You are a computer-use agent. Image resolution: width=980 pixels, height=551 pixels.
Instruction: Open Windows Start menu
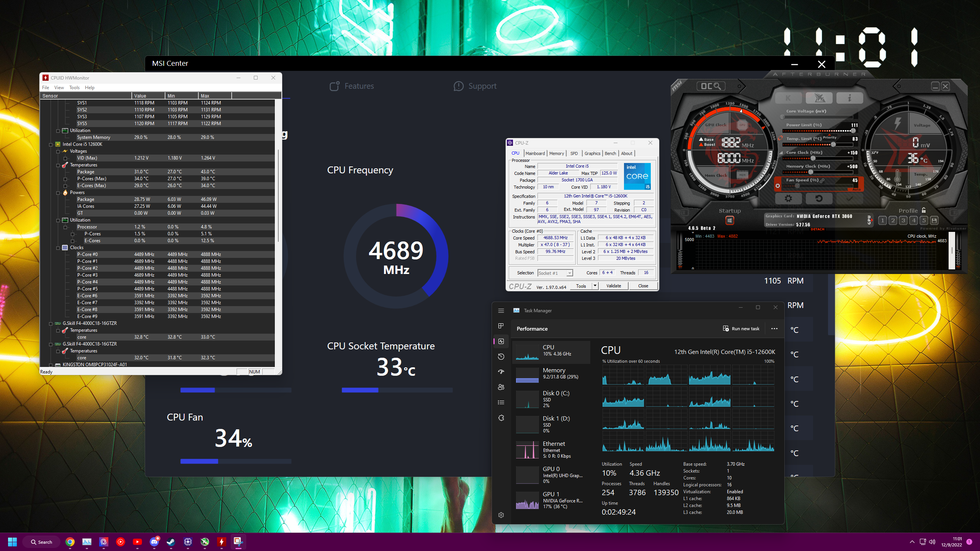pyautogui.click(x=12, y=542)
